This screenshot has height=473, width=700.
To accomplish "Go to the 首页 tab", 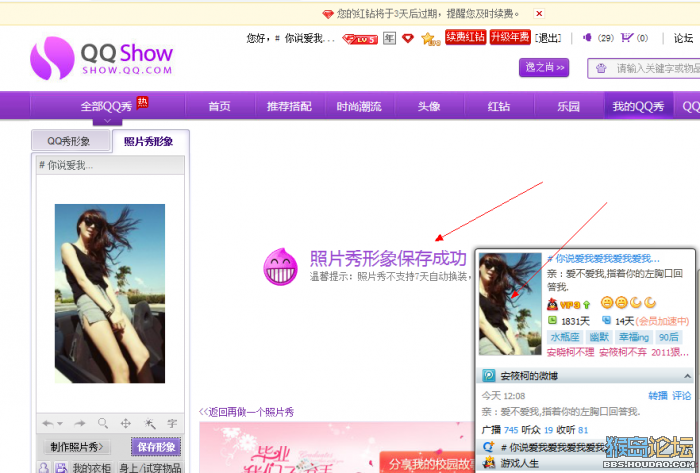I will [219, 106].
